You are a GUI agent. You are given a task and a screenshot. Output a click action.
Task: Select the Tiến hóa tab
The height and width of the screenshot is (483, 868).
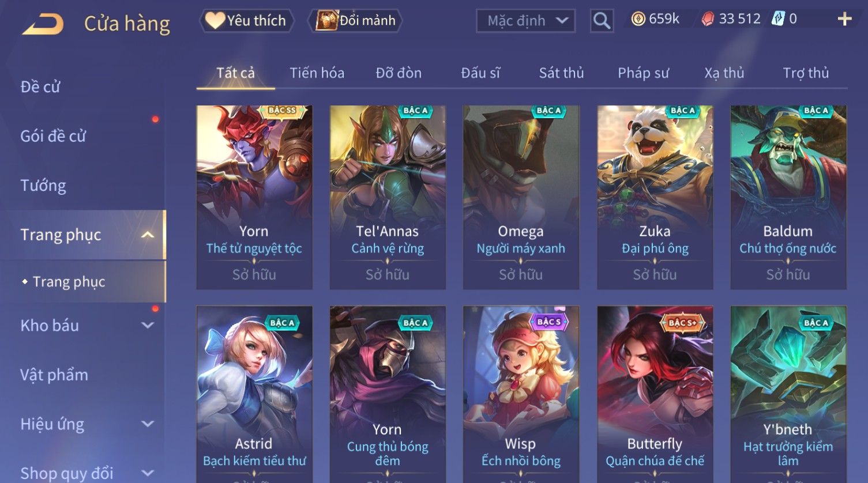pos(317,73)
